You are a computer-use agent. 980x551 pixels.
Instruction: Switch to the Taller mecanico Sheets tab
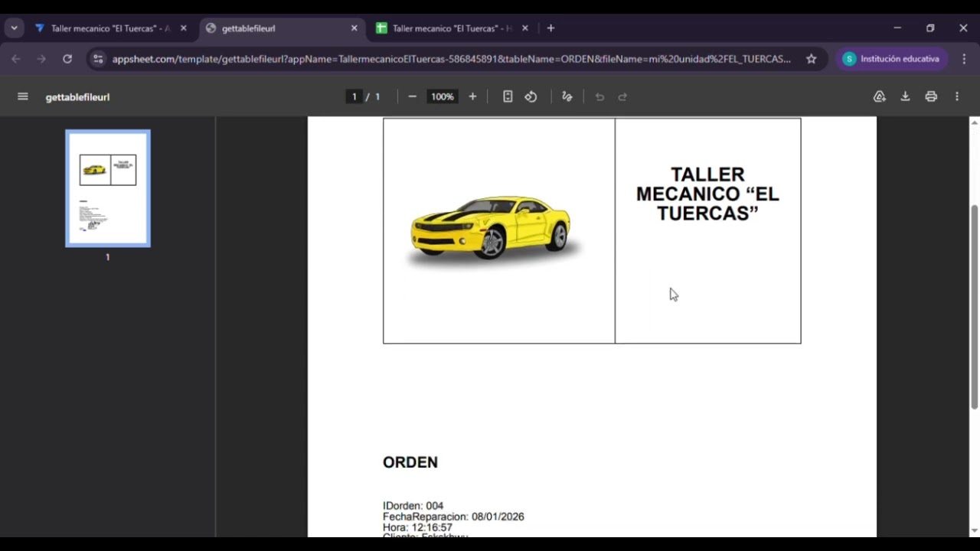click(x=452, y=28)
